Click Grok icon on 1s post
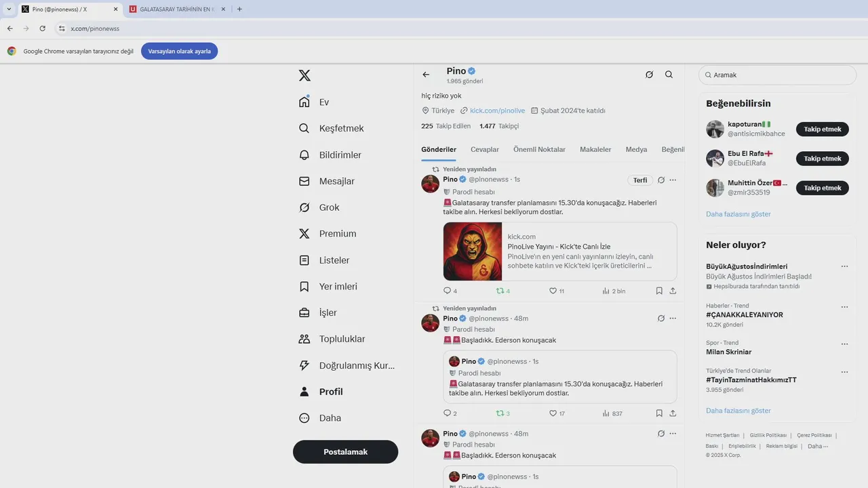The image size is (868, 488). (x=661, y=180)
